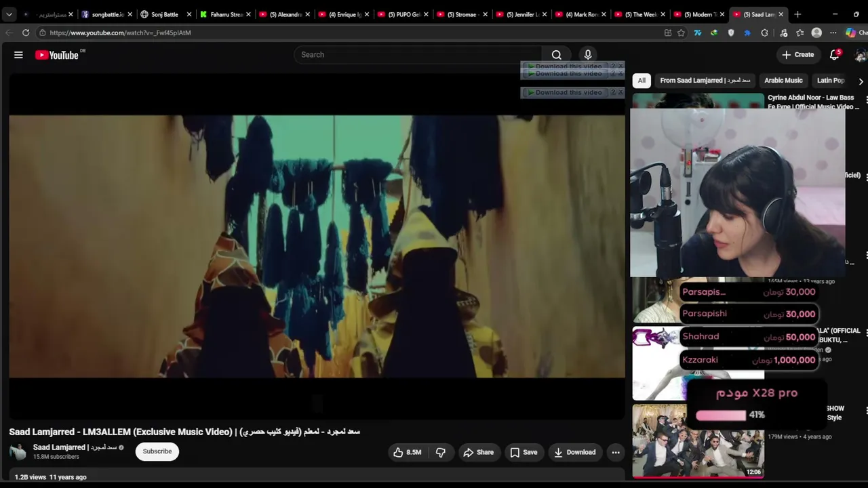This screenshot has width=868, height=488.
Task: Close the lowest Download this video overlay
Action: pos(620,93)
